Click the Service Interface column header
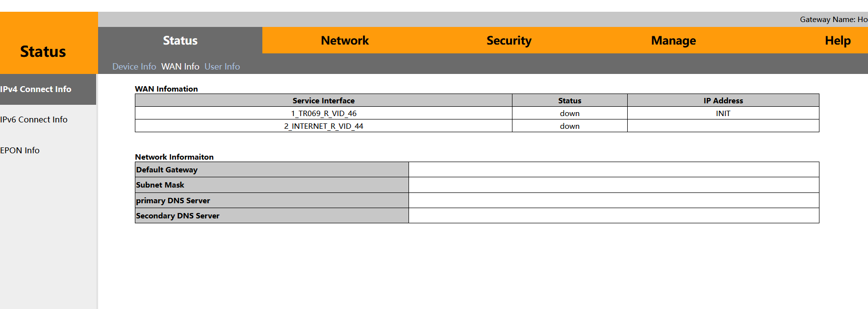This screenshot has width=868, height=309. pyautogui.click(x=324, y=101)
